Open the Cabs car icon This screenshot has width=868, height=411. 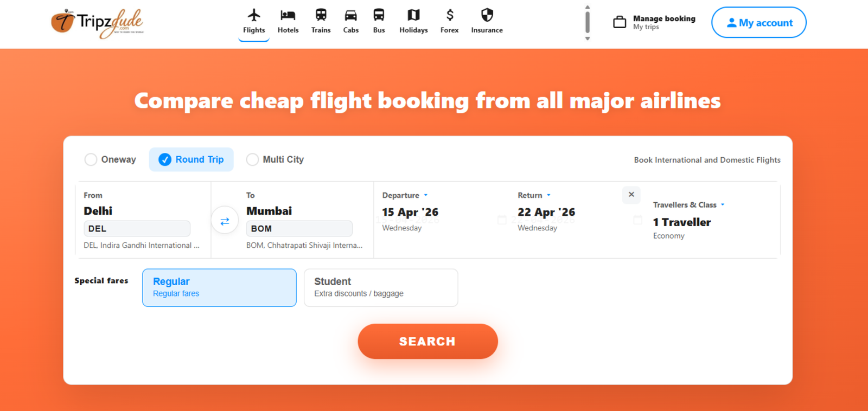351,15
